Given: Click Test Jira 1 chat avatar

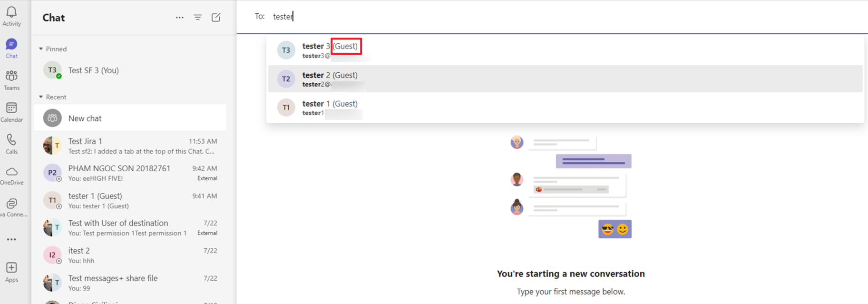Looking at the screenshot, I should click(52, 146).
